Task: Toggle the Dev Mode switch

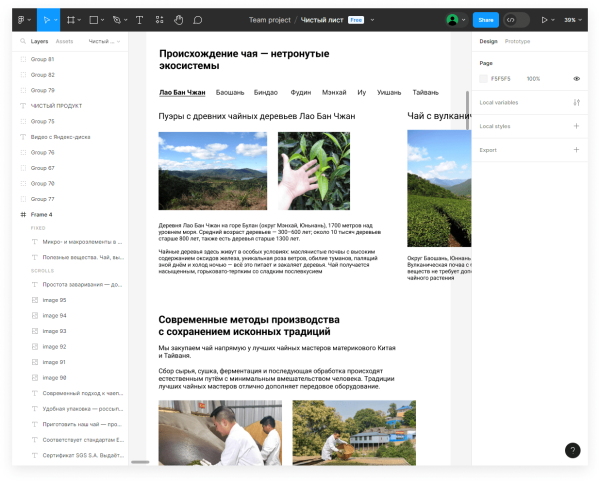Action: [x=515, y=19]
